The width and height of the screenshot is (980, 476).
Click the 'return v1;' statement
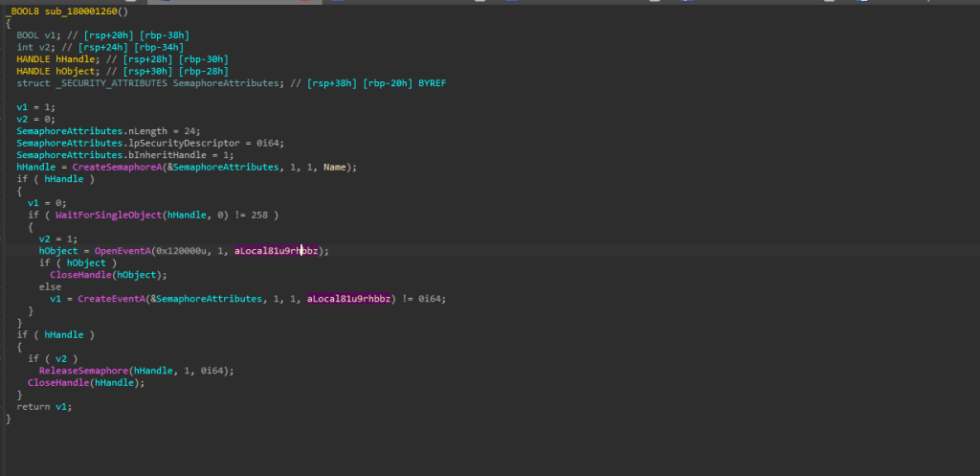click(x=44, y=407)
